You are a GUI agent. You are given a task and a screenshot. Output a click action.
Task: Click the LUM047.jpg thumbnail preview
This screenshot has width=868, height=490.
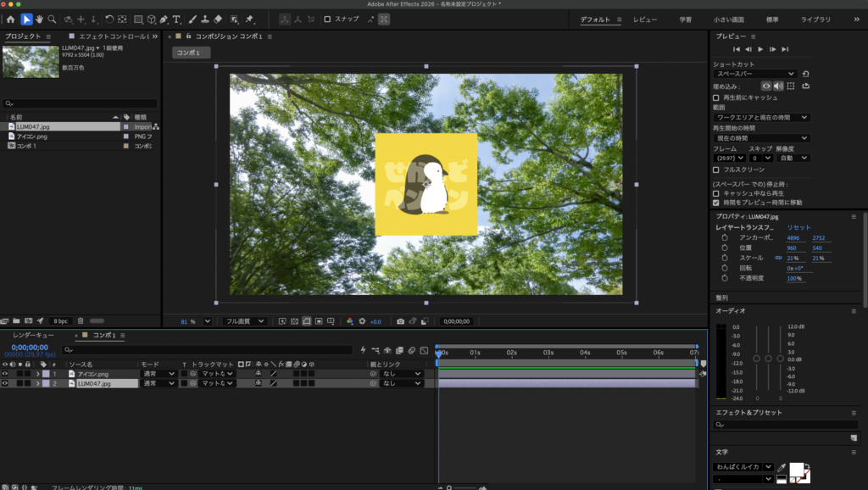click(31, 61)
